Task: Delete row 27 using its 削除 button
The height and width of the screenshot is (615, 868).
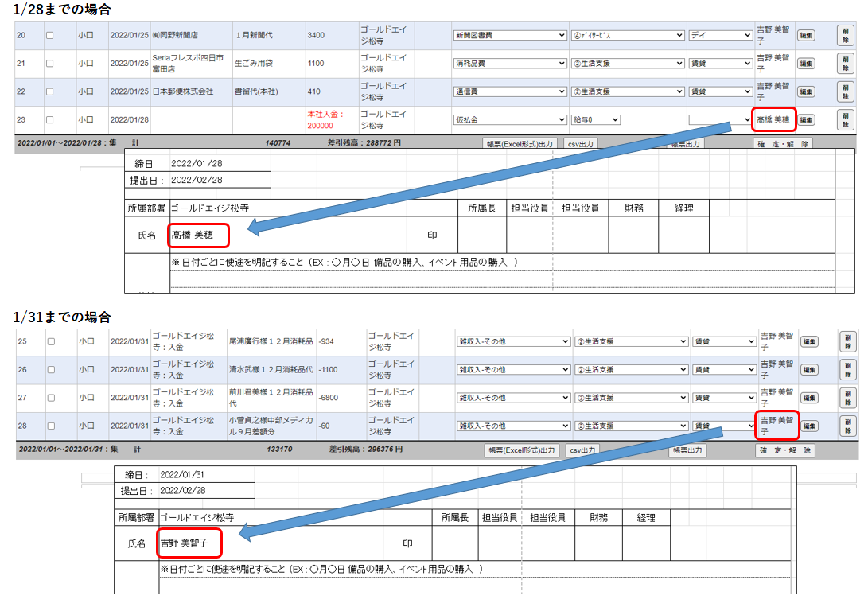Action: (x=847, y=398)
